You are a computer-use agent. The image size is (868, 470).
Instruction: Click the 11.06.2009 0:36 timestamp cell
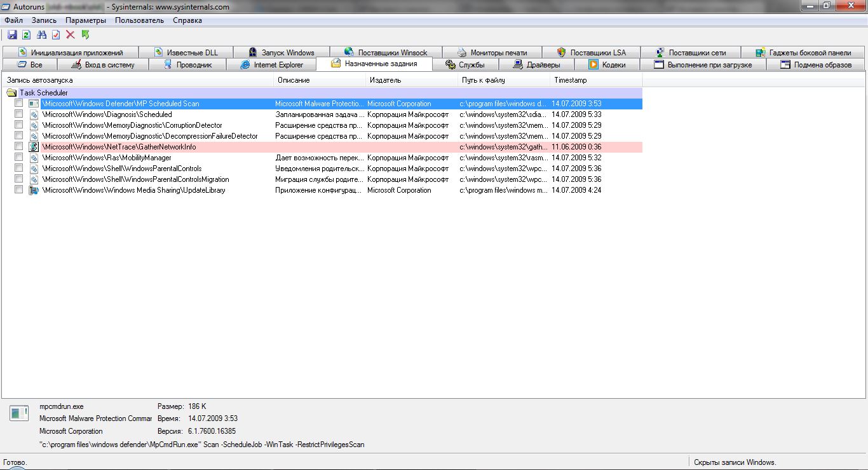tap(576, 147)
